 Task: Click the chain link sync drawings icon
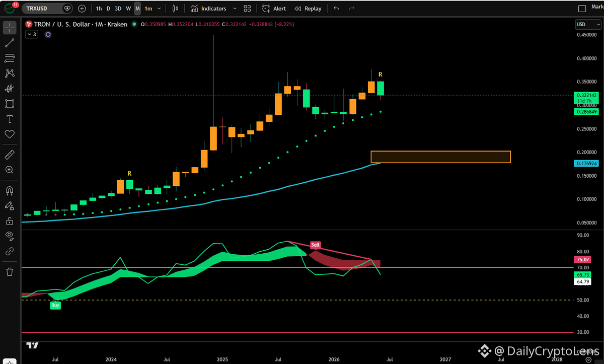(x=10, y=250)
